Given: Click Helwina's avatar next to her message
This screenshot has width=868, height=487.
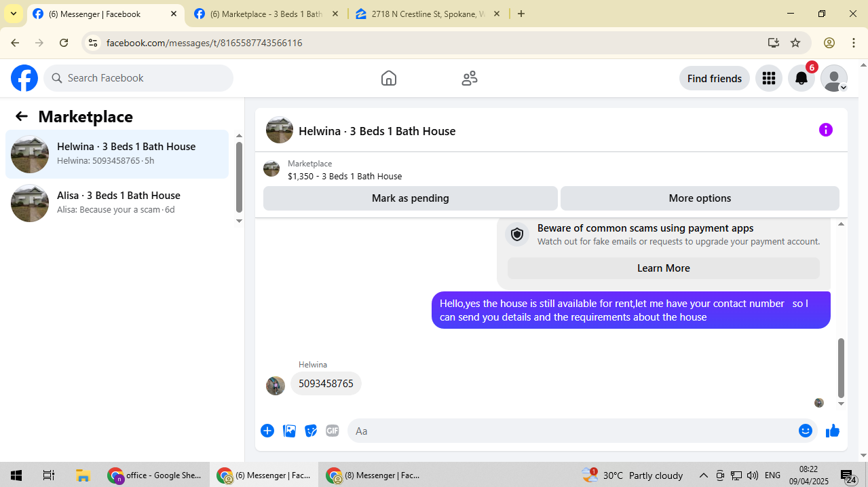Looking at the screenshot, I should coord(276,386).
